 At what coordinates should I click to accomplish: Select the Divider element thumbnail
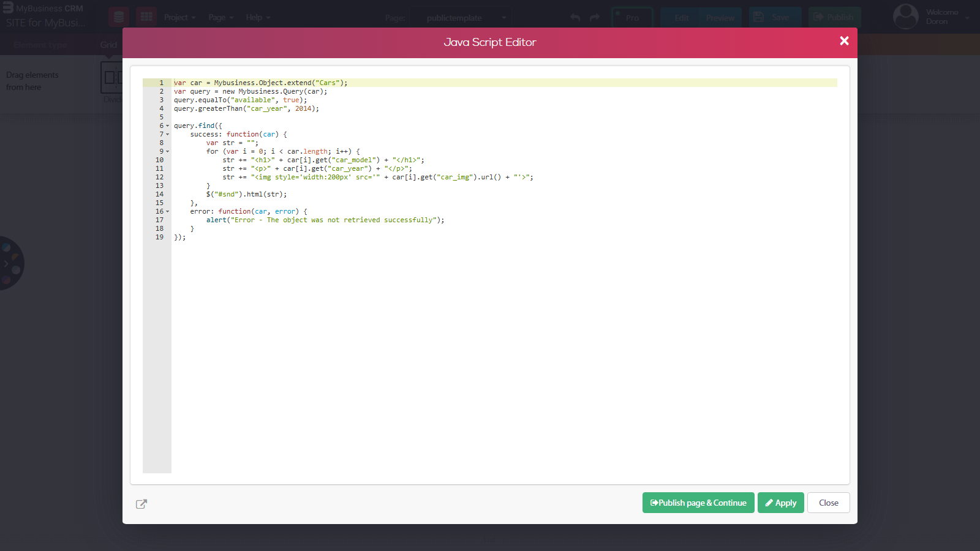(x=112, y=78)
